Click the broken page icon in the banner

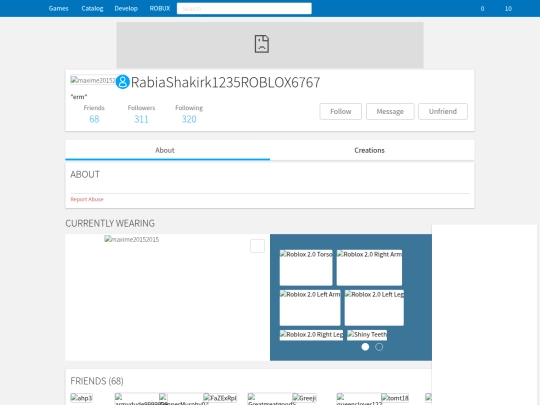tap(262, 44)
